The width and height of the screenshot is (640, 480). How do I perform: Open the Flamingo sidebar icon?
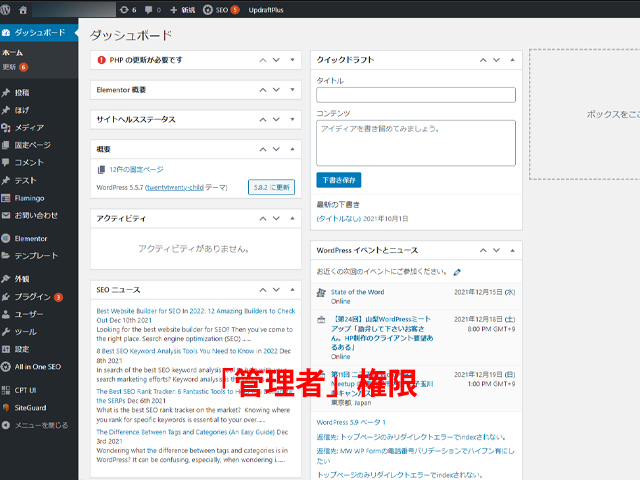[x=6, y=198]
